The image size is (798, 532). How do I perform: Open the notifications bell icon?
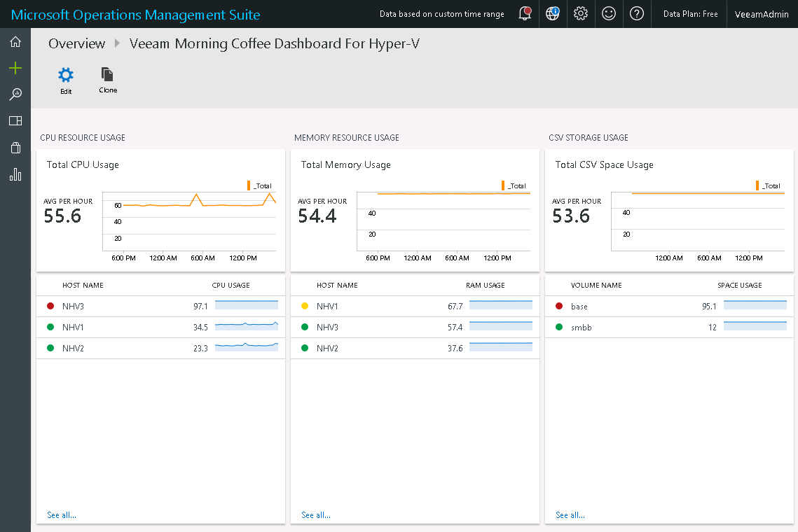click(x=525, y=14)
